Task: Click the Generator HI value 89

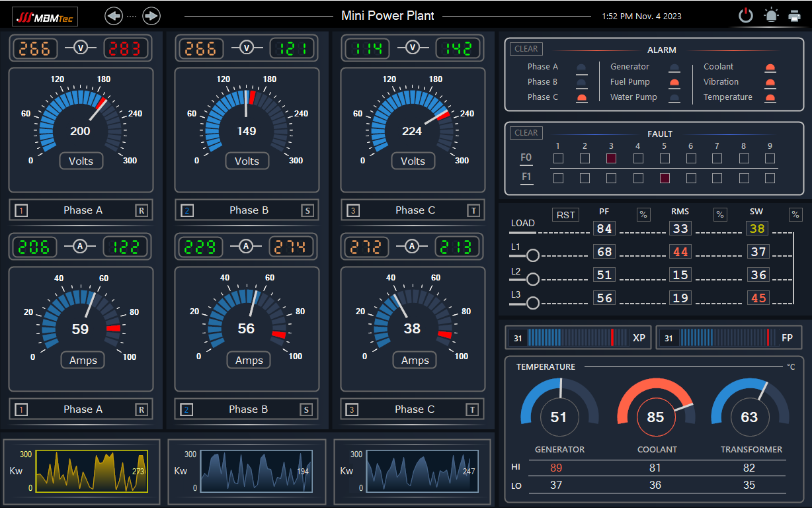Action: pos(556,468)
